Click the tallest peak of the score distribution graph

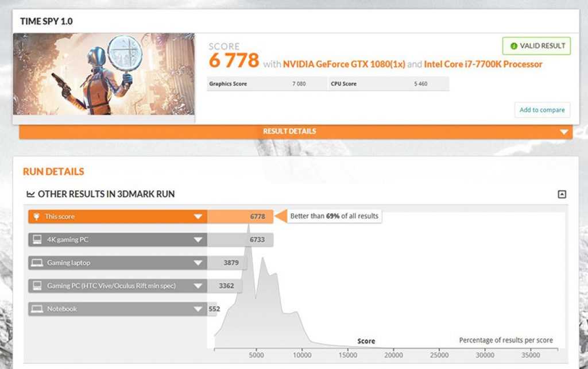[x=248, y=226]
